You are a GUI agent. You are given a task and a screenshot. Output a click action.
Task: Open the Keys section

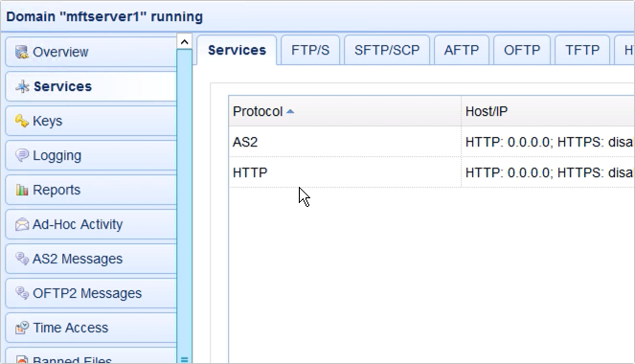tap(91, 121)
